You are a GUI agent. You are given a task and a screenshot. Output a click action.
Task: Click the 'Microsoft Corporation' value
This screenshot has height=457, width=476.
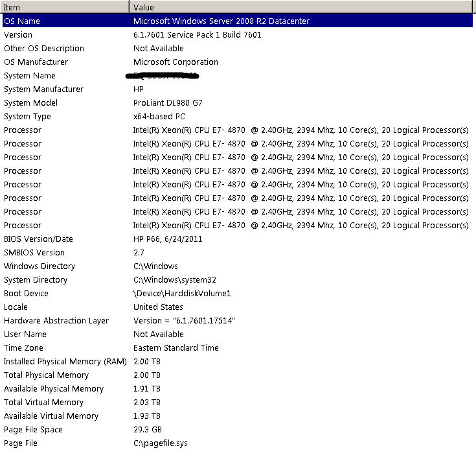(x=176, y=62)
